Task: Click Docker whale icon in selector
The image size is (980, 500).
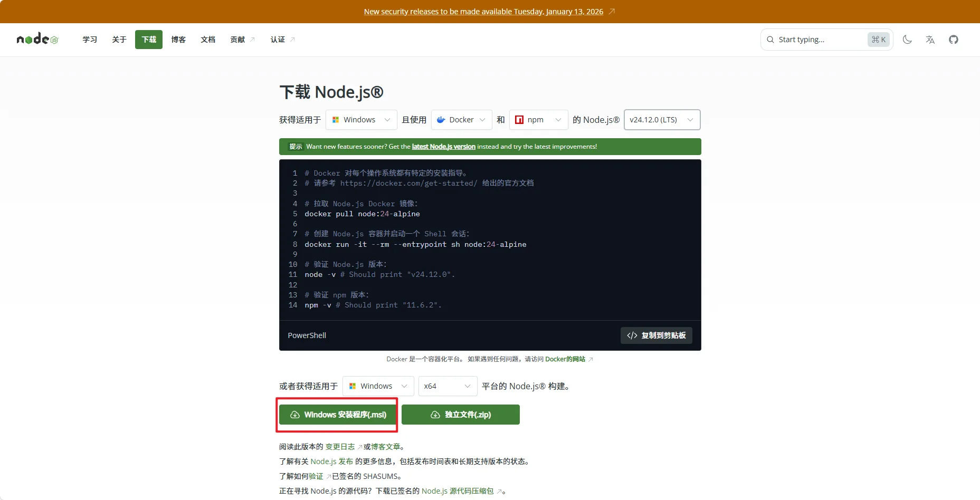Action: pos(441,120)
